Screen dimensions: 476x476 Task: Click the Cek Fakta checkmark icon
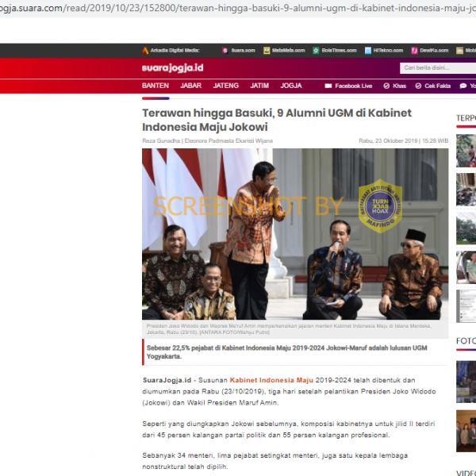pyautogui.click(x=418, y=86)
